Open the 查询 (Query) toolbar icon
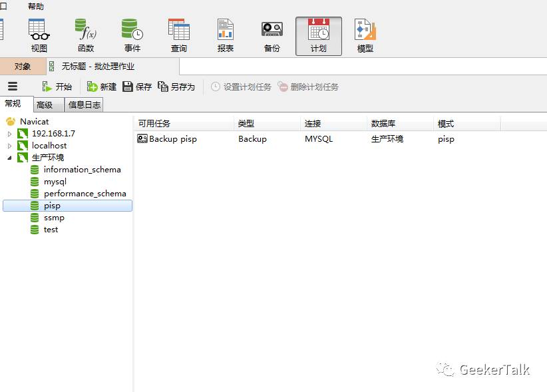547x392 pixels. click(179, 35)
